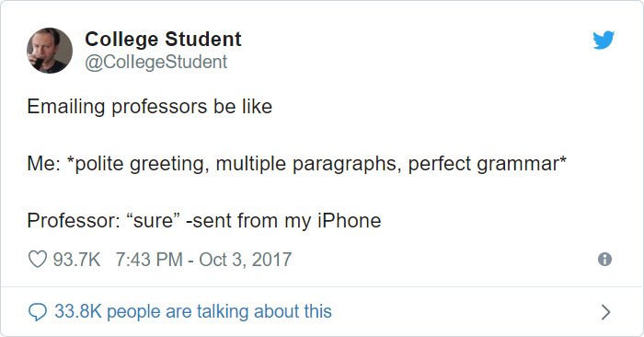This screenshot has width=644, height=337.
Task: Expand conversation with the right chevron arrow
Action: (605, 312)
